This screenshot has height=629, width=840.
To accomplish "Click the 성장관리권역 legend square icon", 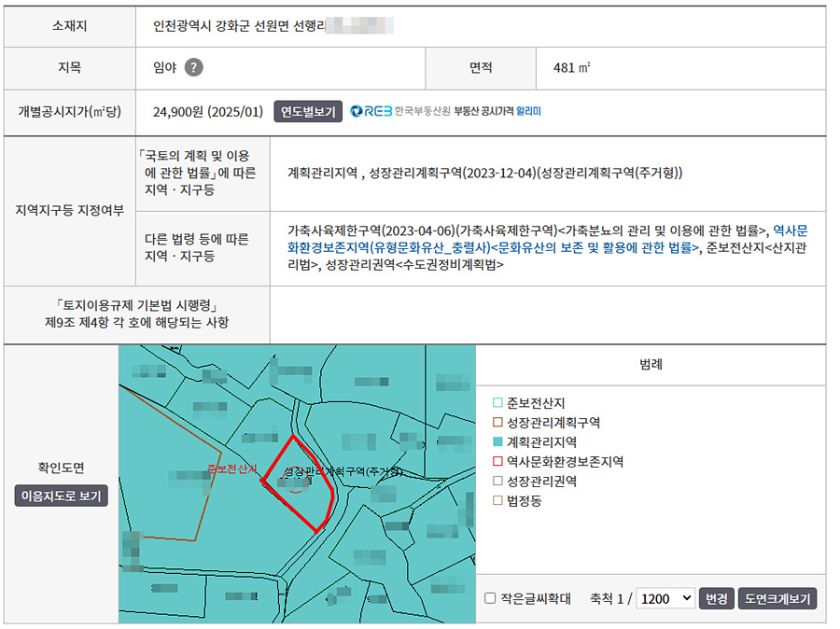I will pyautogui.click(x=497, y=481).
